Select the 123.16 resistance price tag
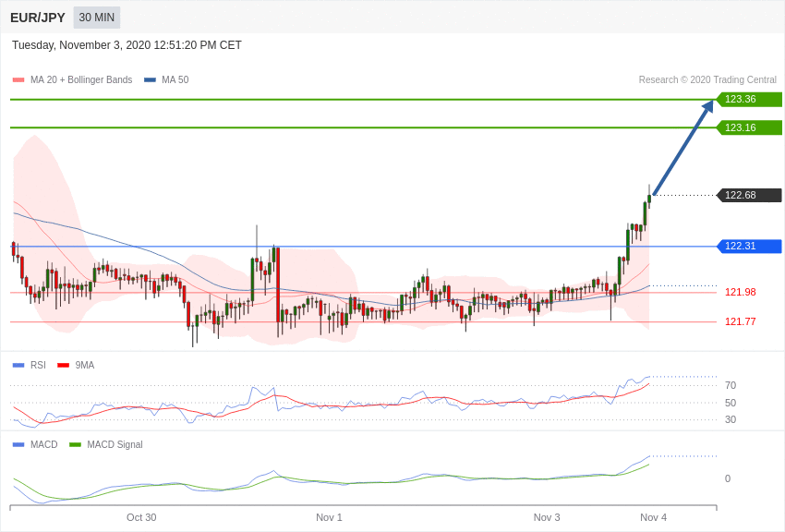The height and width of the screenshot is (532, 785). pos(750,127)
